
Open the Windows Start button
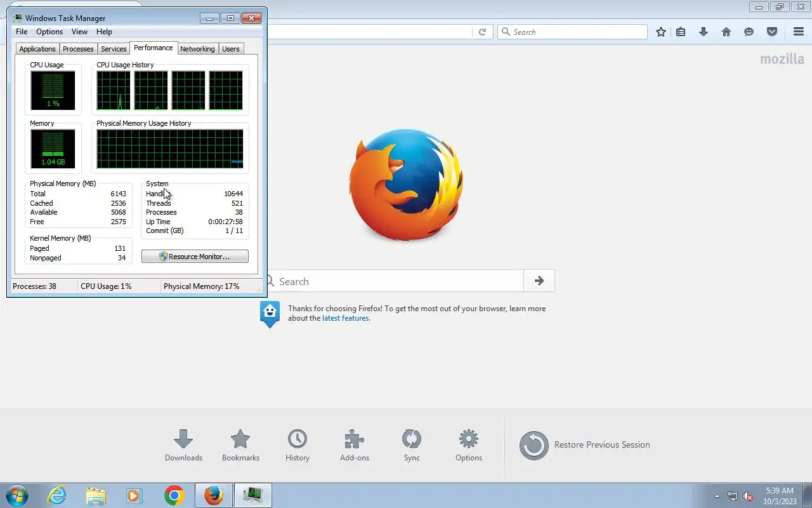(18, 495)
